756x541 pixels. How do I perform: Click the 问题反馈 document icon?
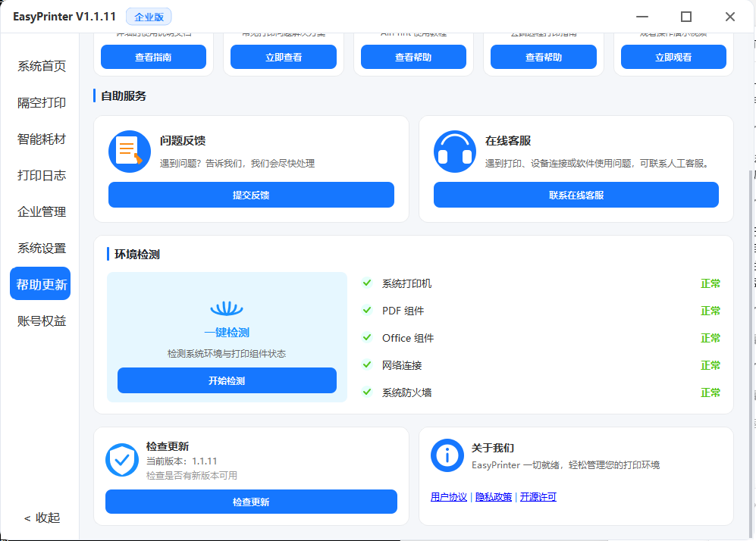tap(129, 152)
